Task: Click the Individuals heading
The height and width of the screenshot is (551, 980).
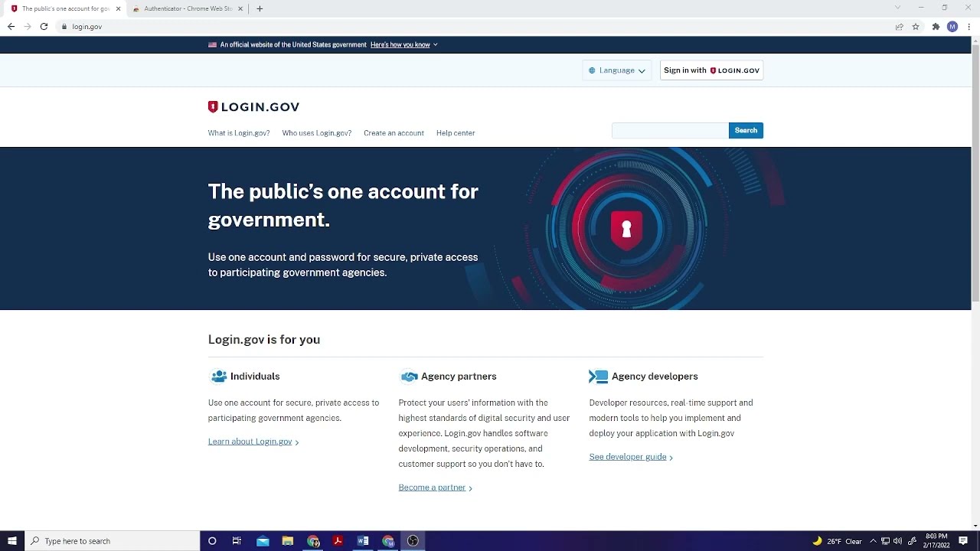Action: [x=255, y=377]
